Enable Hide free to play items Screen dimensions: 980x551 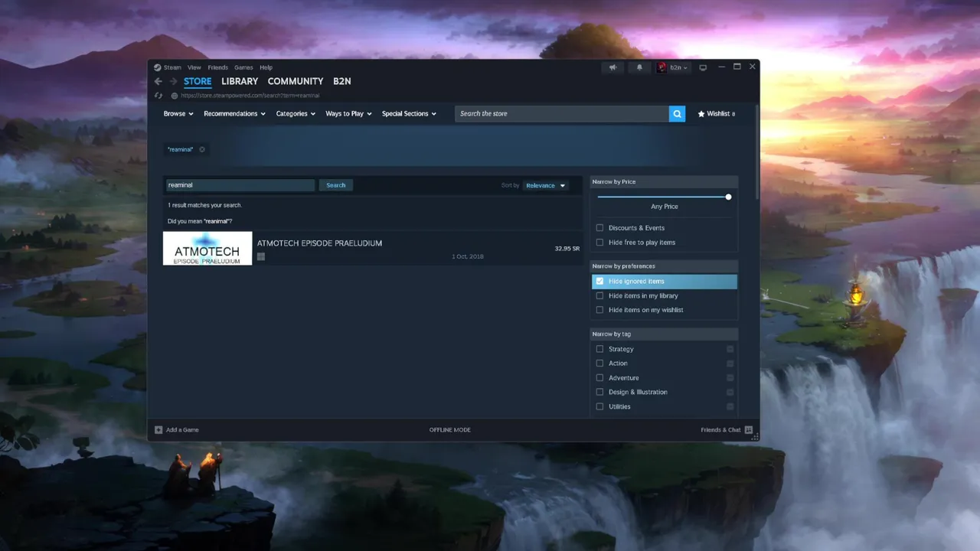click(x=599, y=243)
